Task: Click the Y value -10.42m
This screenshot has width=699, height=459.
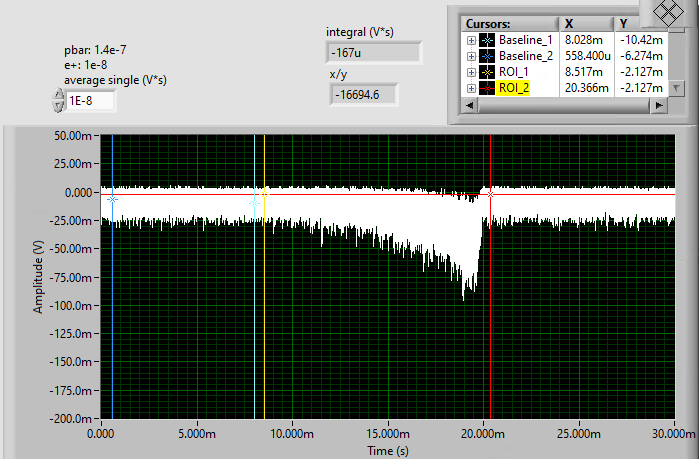Action: tap(641, 40)
